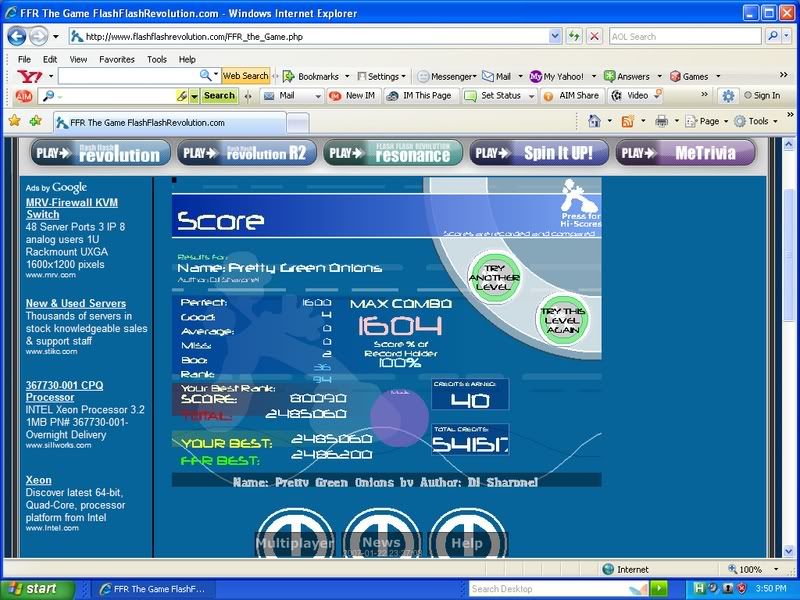
Task: Expand the address bar URL dropdown
Action: 555,36
